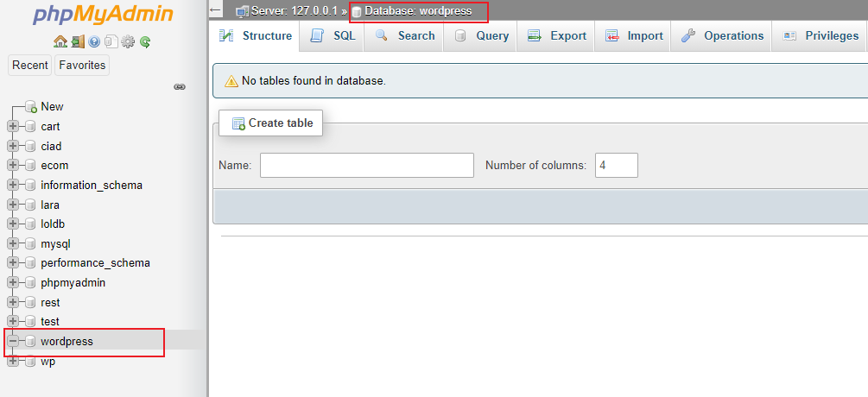868x397 pixels.
Task: Open navigation panel settings gear
Action: tap(128, 41)
